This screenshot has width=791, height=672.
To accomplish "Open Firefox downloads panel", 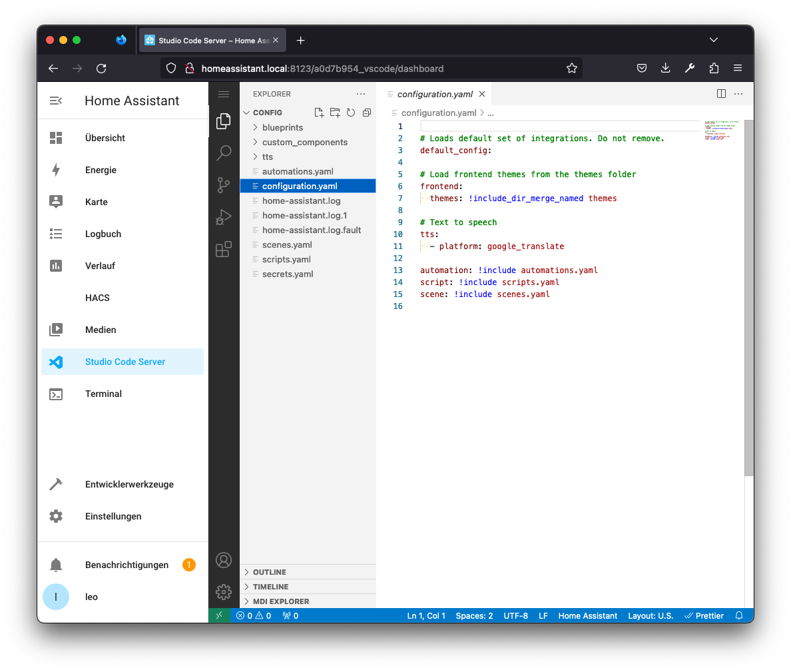I will [665, 68].
